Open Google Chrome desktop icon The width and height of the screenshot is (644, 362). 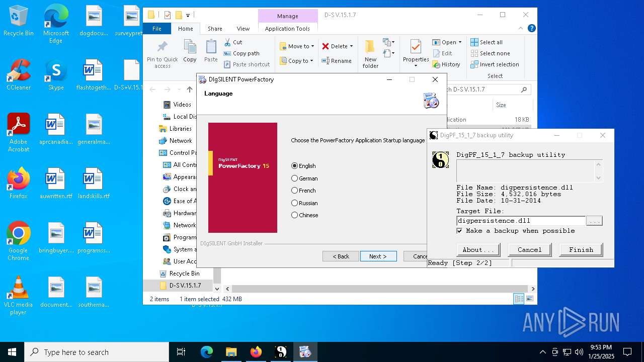(x=19, y=241)
